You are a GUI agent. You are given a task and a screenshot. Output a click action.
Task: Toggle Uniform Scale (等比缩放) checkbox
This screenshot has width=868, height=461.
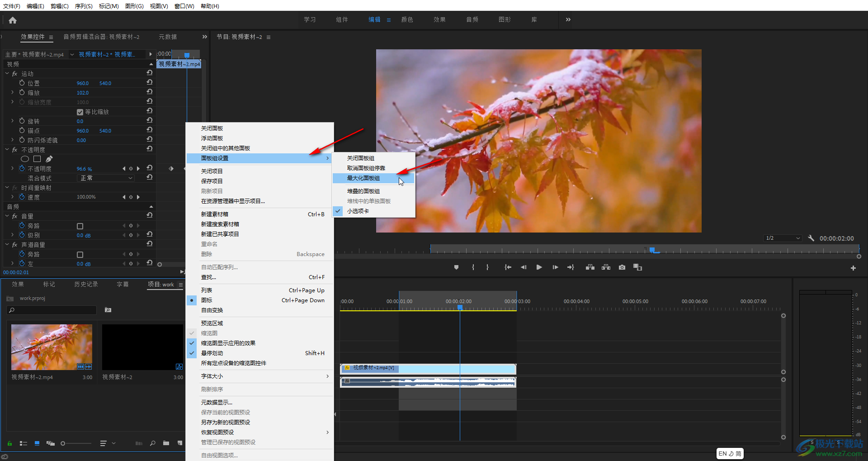(x=80, y=112)
